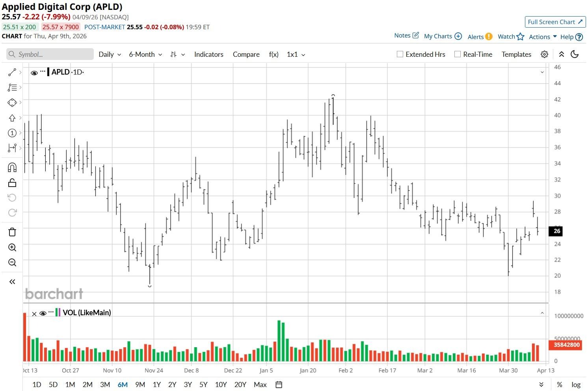Select the trend line drawing tool
Screen dimensions: 588x391
[12, 72]
